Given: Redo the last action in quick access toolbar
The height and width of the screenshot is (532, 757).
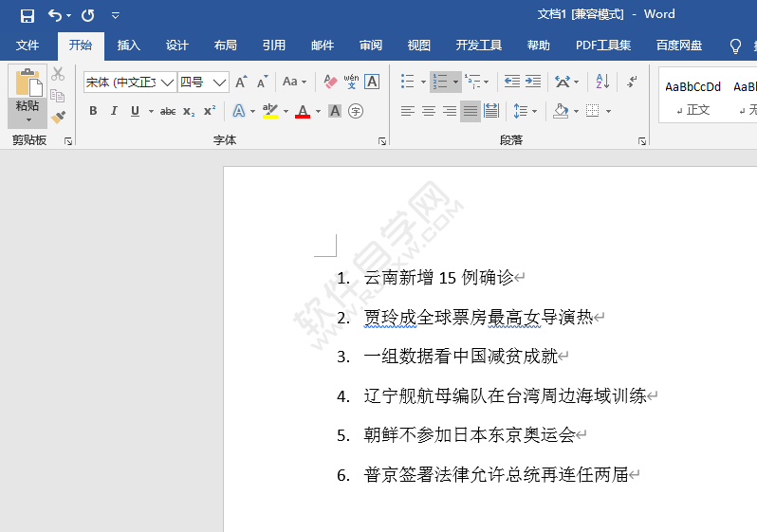Looking at the screenshot, I should 88,15.
